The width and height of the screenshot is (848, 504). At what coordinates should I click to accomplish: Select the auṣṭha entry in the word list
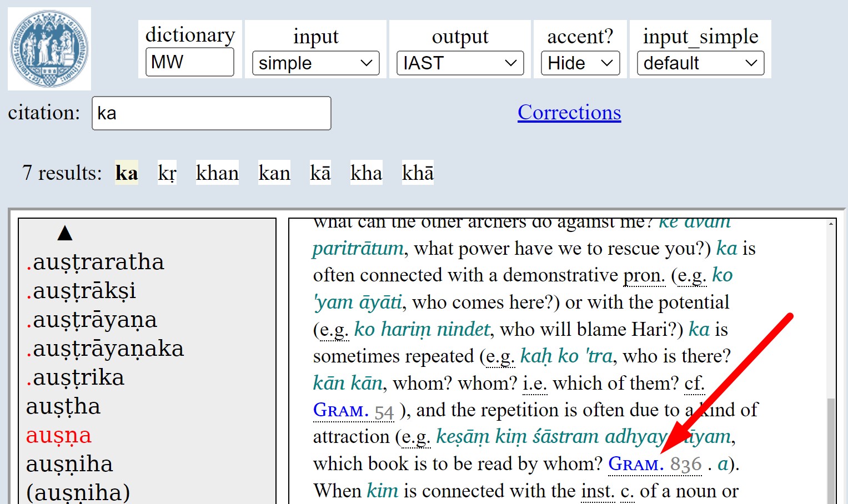(x=63, y=406)
